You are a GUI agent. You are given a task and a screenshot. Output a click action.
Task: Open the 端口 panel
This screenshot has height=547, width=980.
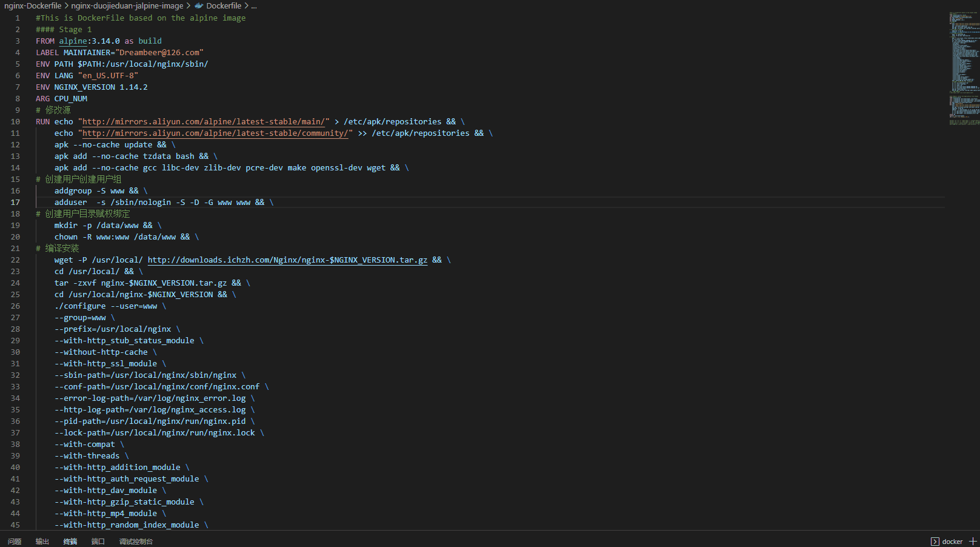(x=98, y=541)
